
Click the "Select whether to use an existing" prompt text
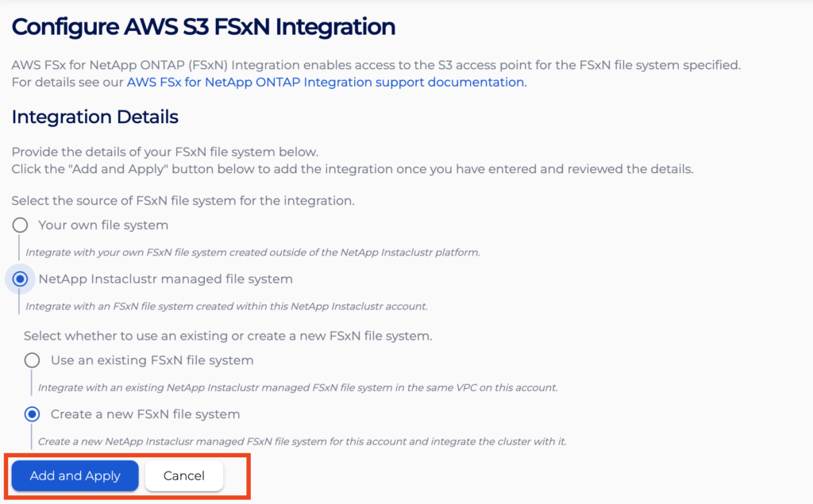coord(228,336)
